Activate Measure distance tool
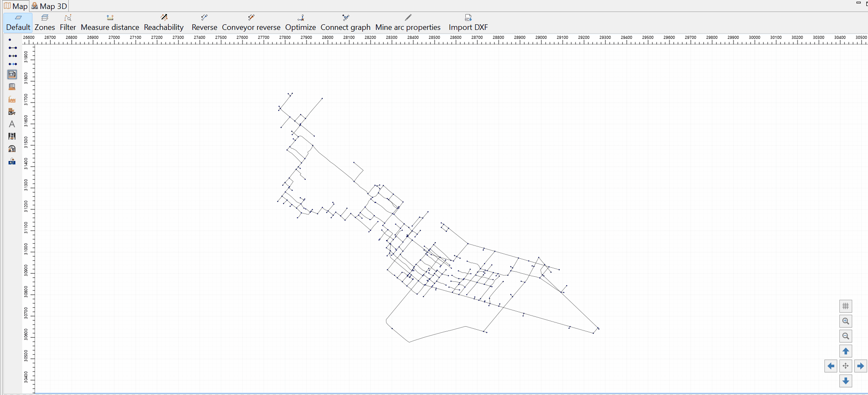 [x=110, y=23]
